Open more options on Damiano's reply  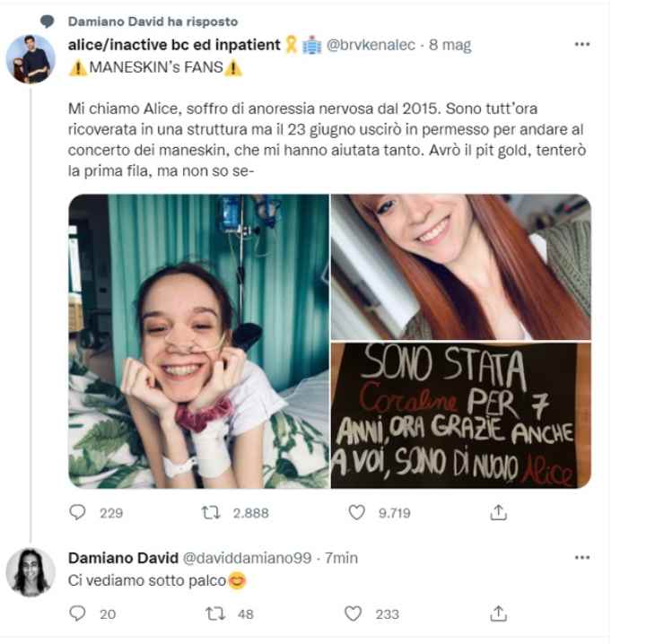click(581, 557)
